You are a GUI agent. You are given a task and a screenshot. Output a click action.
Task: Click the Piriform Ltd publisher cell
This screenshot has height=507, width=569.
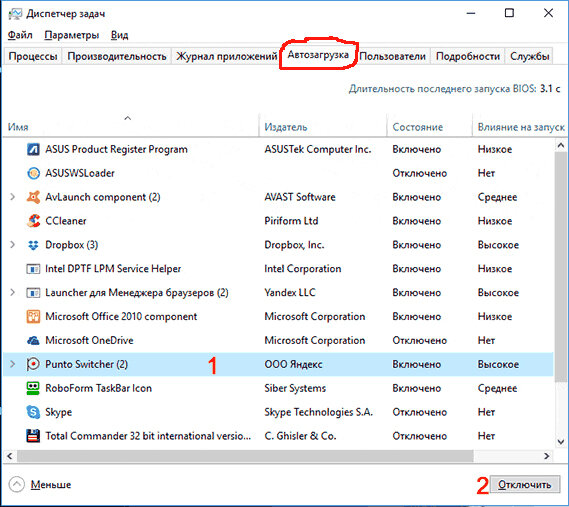point(291,221)
